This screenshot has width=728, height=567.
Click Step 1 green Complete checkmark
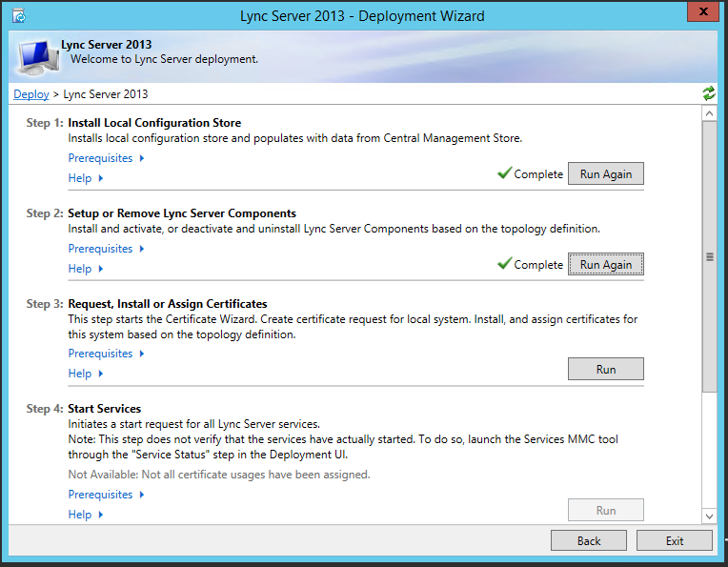tap(505, 172)
